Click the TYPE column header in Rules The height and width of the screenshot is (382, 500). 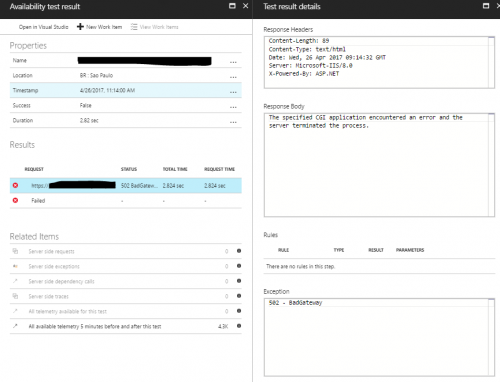(339, 250)
